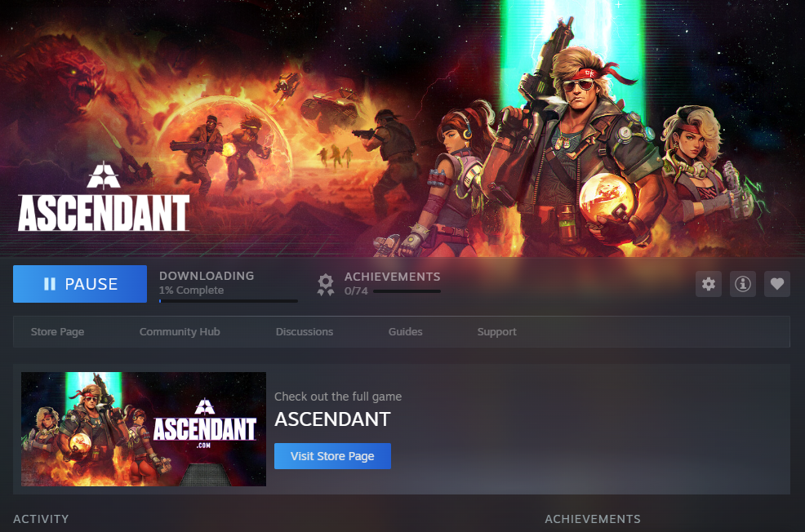The height and width of the screenshot is (532, 805).
Task: Open the Guides tab
Action: [405, 332]
